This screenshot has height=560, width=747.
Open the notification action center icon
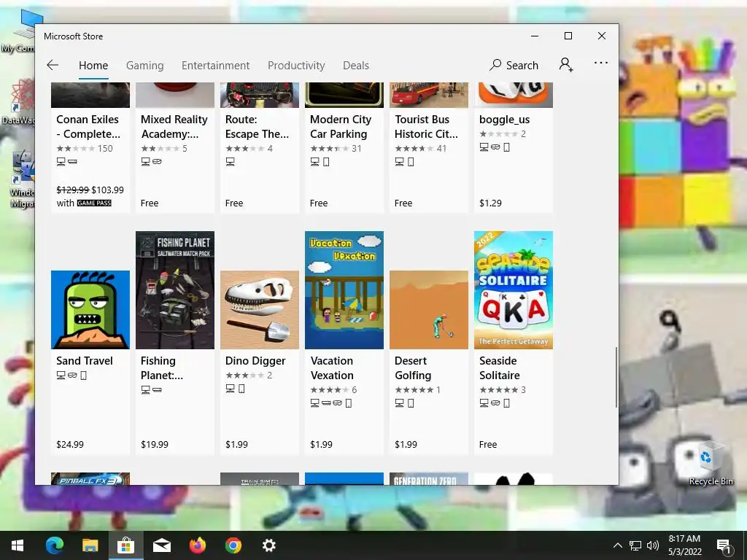[724, 545]
